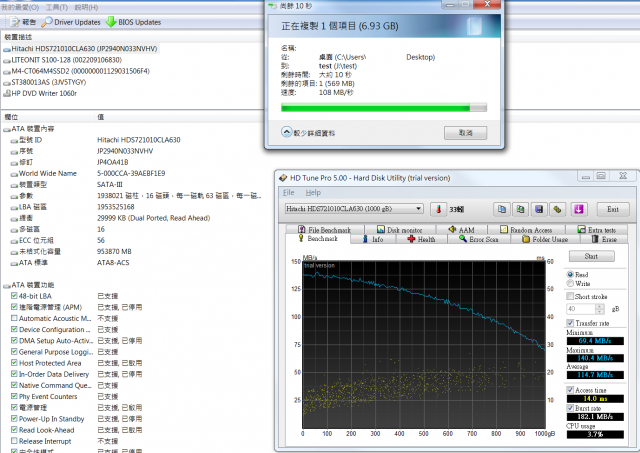Select the Write radio button

(571, 285)
